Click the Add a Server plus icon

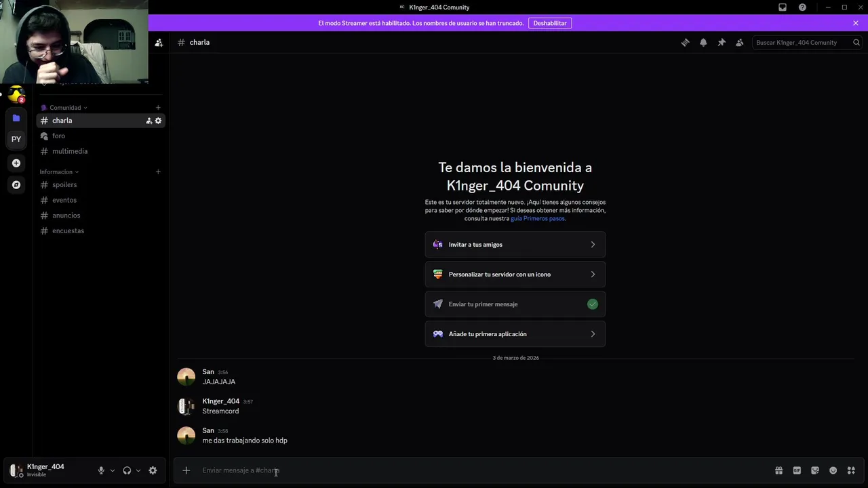tap(16, 163)
